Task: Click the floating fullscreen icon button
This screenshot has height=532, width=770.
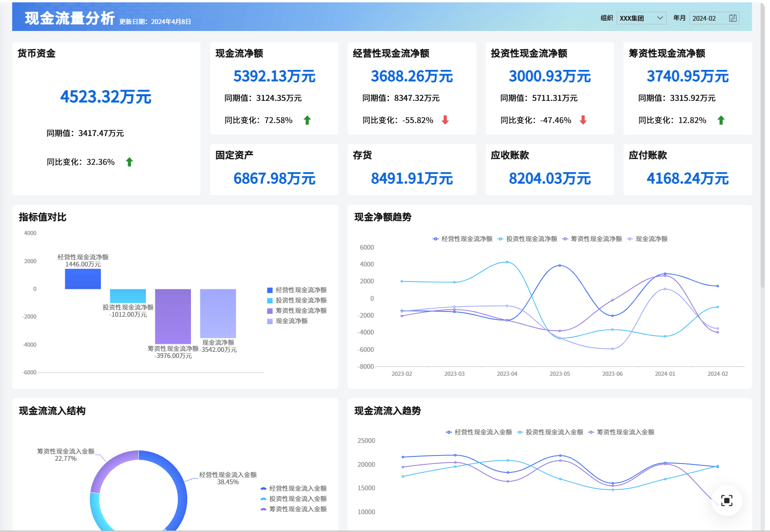Action: pyautogui.click(x=726, y=501)
